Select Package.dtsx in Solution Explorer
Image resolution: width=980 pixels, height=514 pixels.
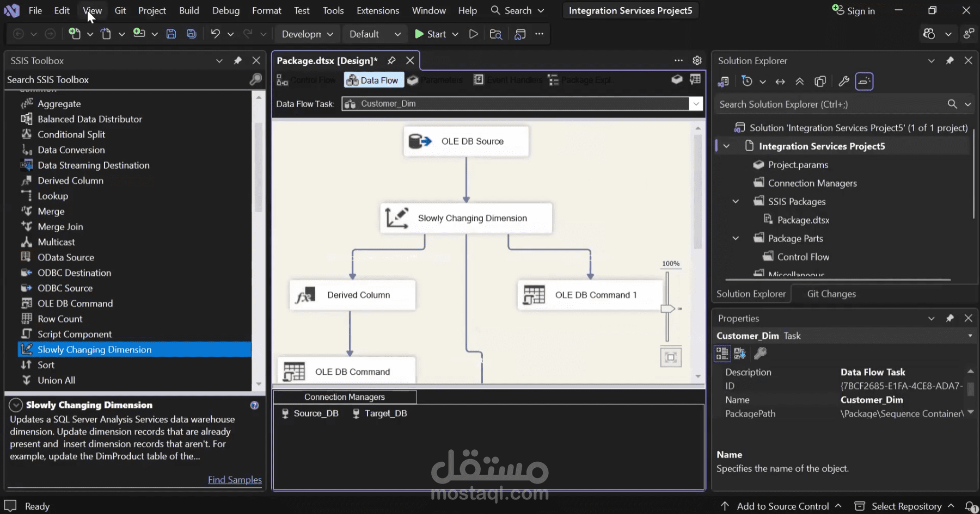pos(803,220)
